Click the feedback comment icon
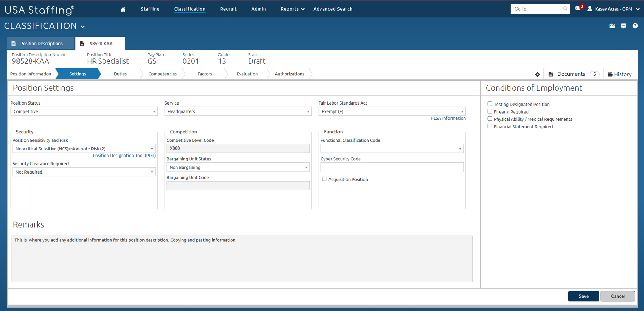Image resolution: width=644 pixels, height=311 pixels. (x=624, y=26)
